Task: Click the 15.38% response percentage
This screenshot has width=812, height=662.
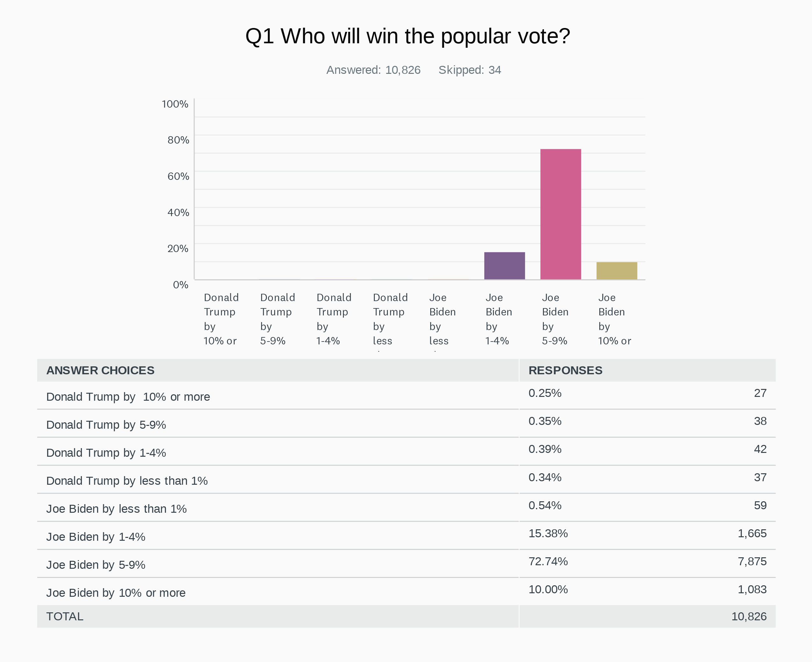Action: [548, 533]
